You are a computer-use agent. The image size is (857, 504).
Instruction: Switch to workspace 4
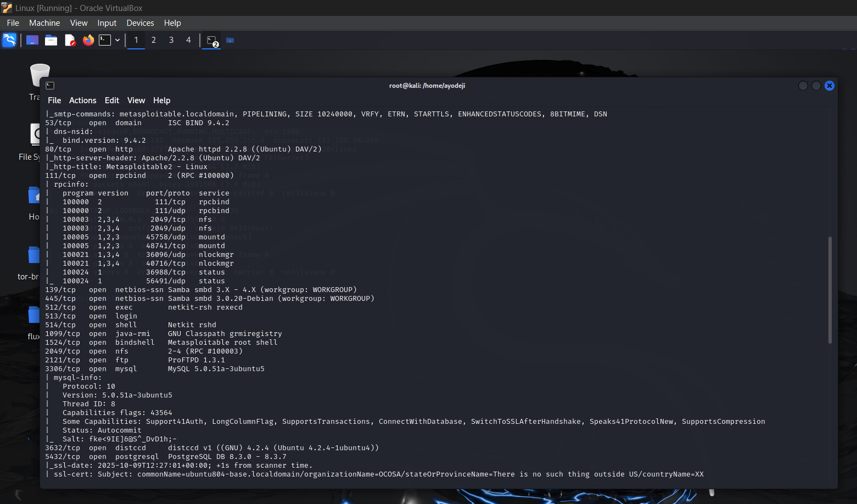[188, 40]
